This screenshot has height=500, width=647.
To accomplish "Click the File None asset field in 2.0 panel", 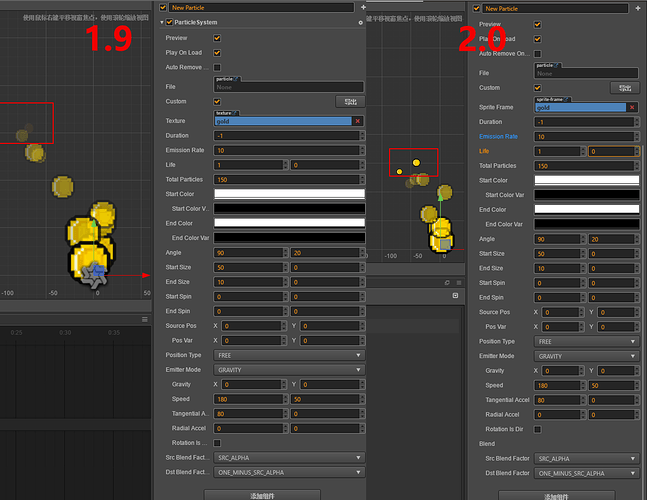I will pyautogui.click(x=586, y=73).
